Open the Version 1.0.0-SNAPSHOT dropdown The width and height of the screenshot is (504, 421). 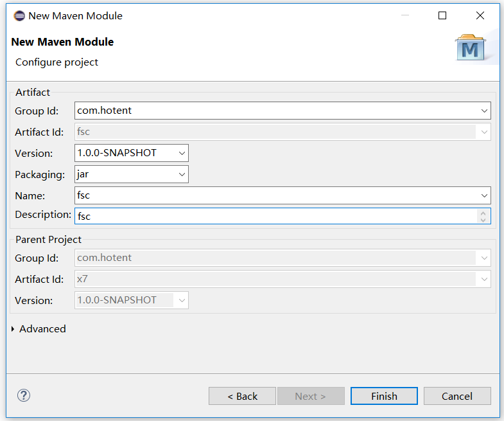click(182, 153)
